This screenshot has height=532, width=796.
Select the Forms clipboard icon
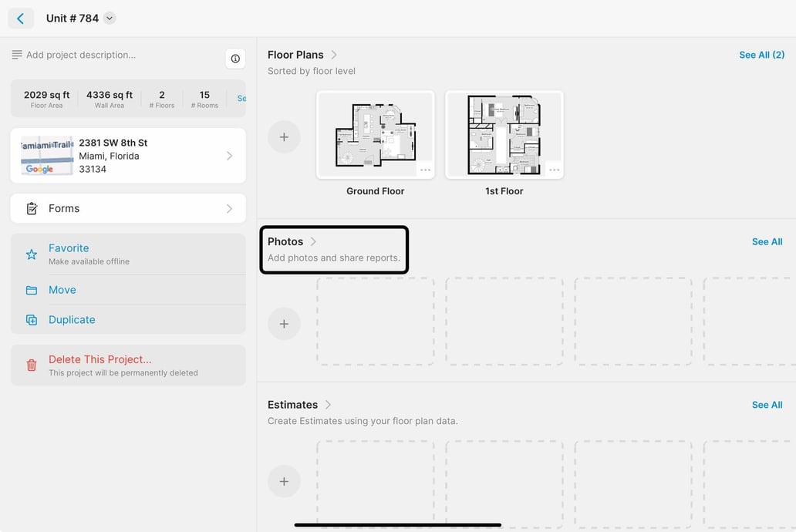(x=31, y=208)
